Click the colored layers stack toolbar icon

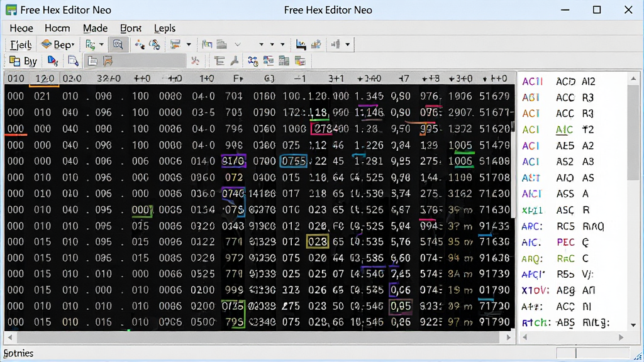[175, 45]
